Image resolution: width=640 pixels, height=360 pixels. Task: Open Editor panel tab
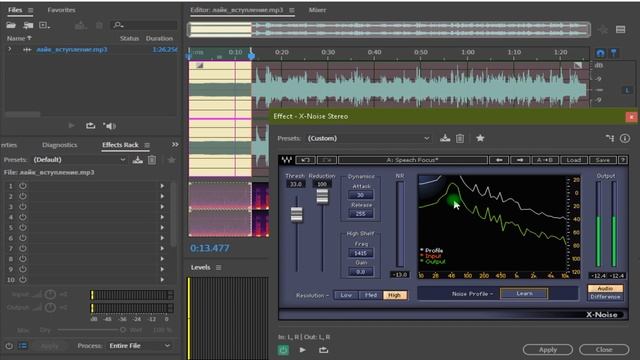237,10
